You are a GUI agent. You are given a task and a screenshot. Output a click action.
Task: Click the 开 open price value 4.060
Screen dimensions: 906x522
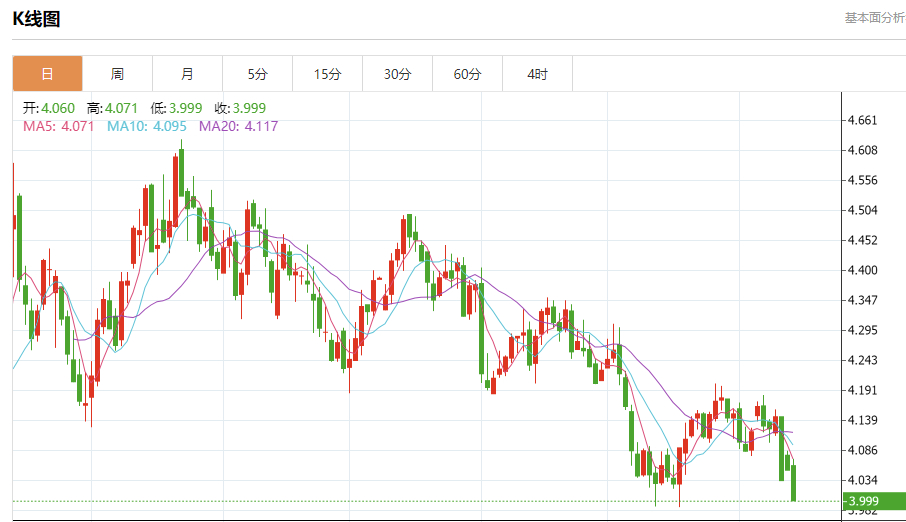click(x=60, y=108)
